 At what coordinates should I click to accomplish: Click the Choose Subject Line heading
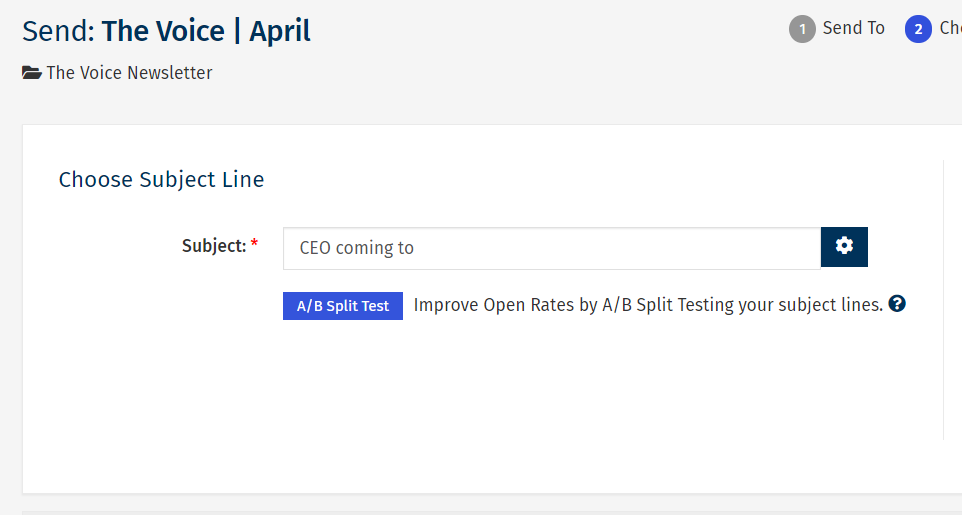[x=161, y=180]
